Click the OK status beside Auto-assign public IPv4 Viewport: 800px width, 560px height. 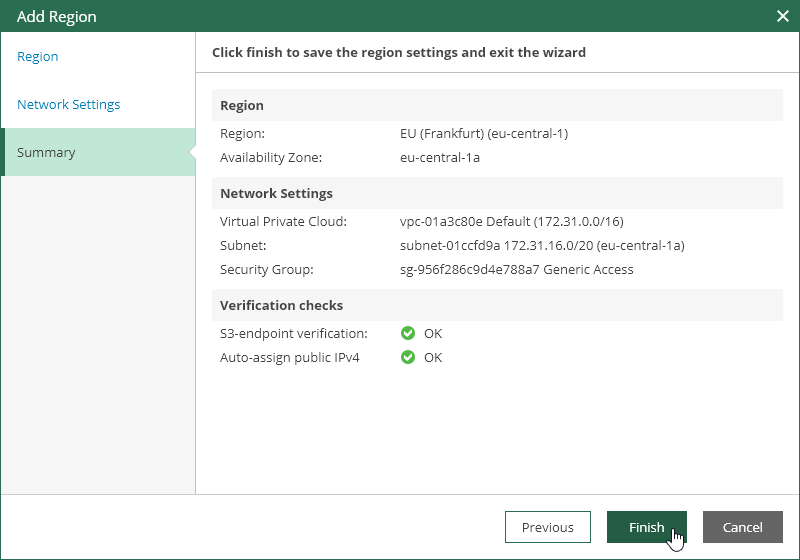tap(433, 357)
